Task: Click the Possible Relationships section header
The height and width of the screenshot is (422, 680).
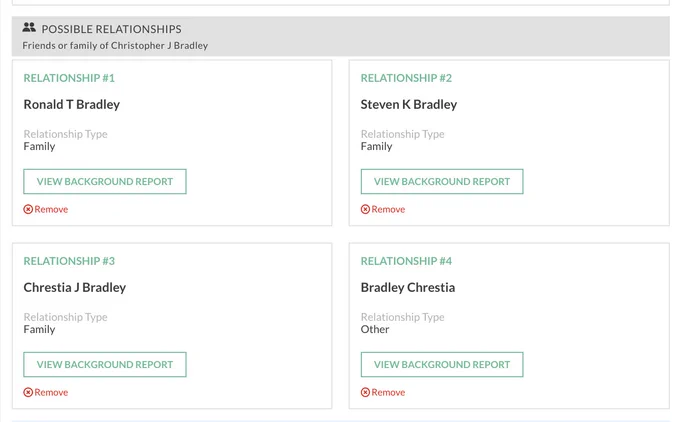Action: (340, 36)
